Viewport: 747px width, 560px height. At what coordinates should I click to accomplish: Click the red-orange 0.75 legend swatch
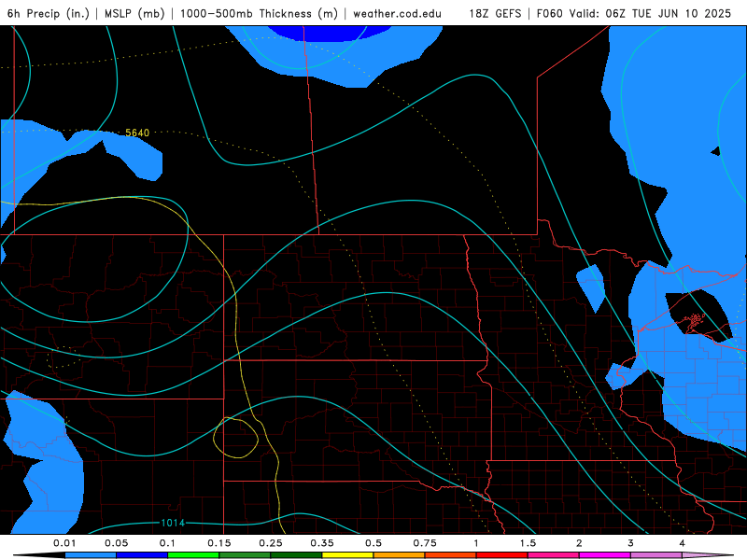click(451, 555)
